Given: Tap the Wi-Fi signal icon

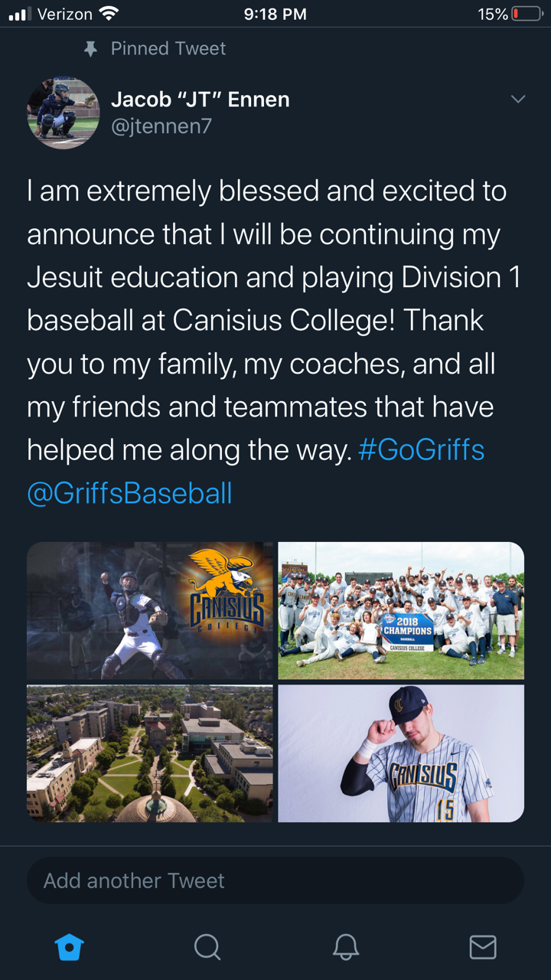Looking at the screenshot, I should pyautogui.click(x=109, y=14).
